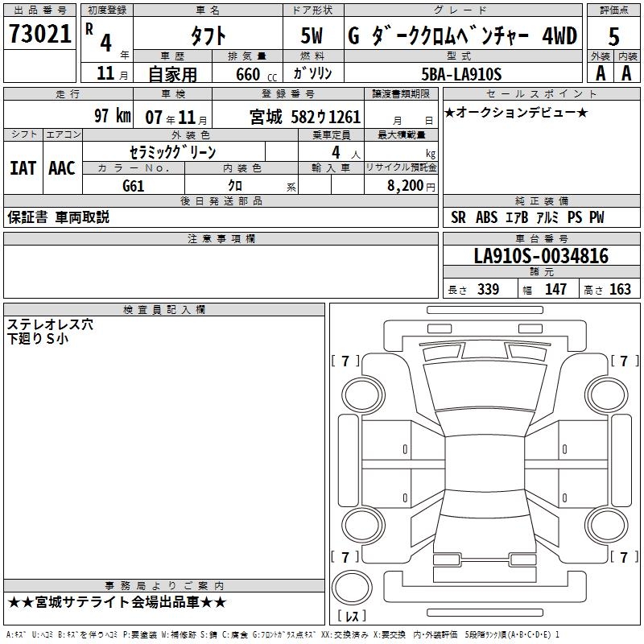Select the exterior color セラミックグリーン field
Viewport: 644px width, 644px height.
[172, 151]
